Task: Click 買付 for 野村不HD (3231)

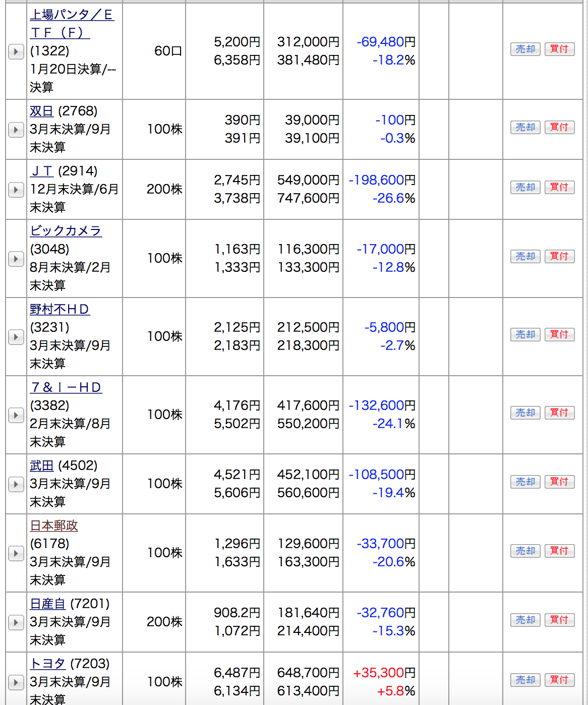Action: [559, 334]
